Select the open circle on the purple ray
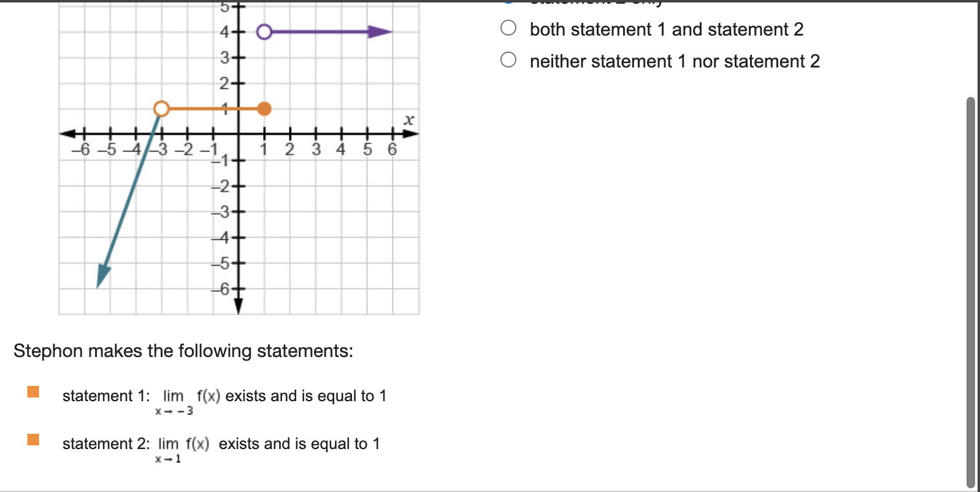The width and height of the screenshot is (980, 492). [264, 31]
